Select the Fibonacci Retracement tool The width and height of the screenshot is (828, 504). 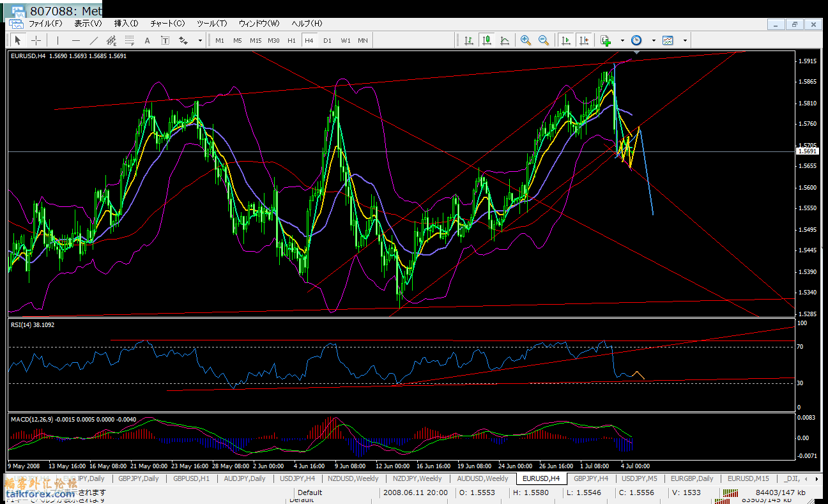click(130, 40)
